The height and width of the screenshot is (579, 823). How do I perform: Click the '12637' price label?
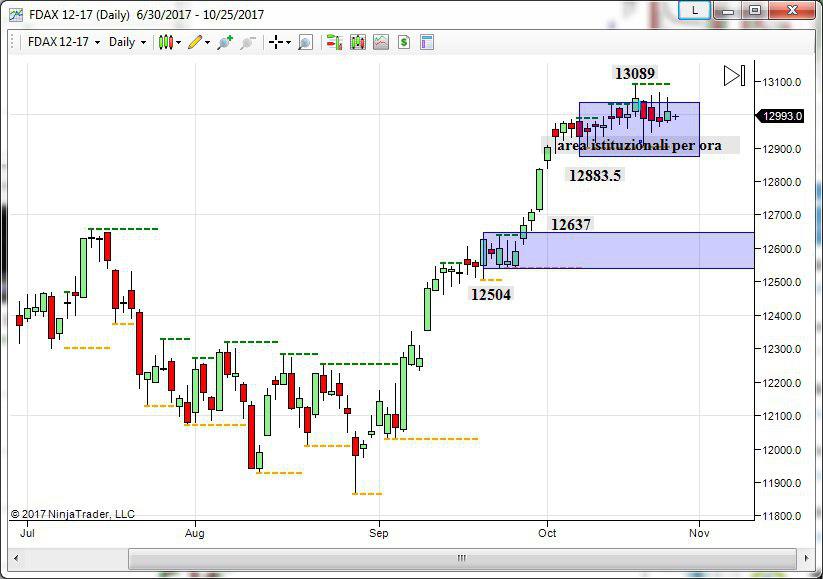pyautogui.click(x=571, y=225)
